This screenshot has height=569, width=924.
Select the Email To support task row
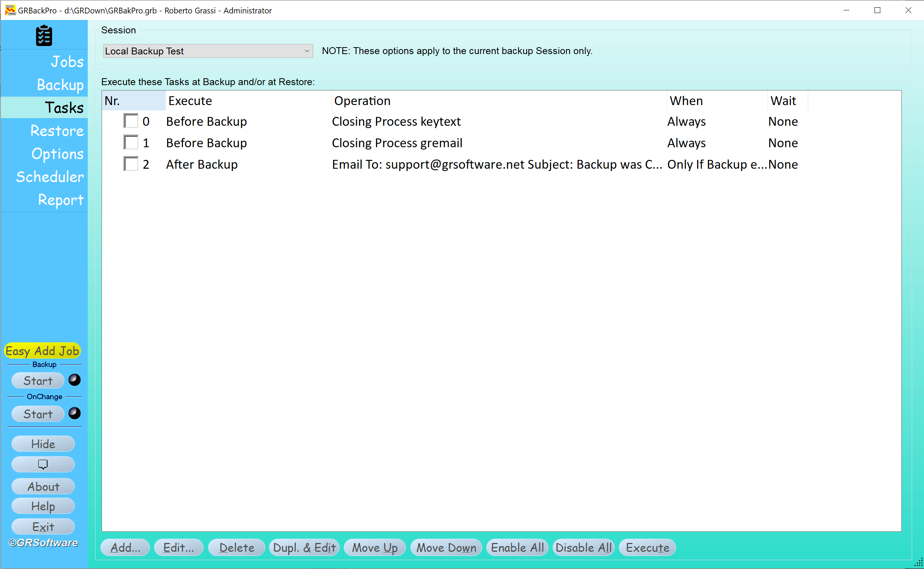[x=496, y=164]
